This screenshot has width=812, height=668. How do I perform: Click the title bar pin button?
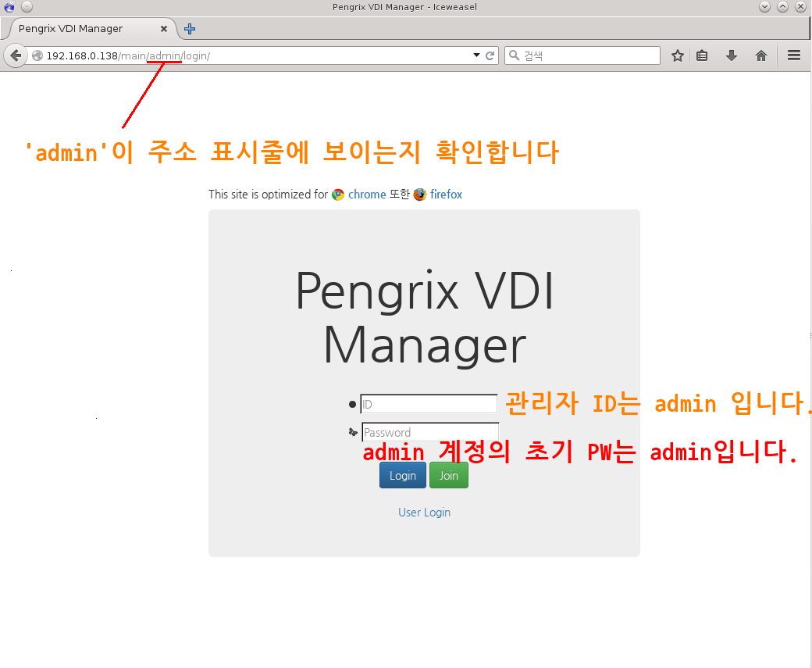pos(27,7)
